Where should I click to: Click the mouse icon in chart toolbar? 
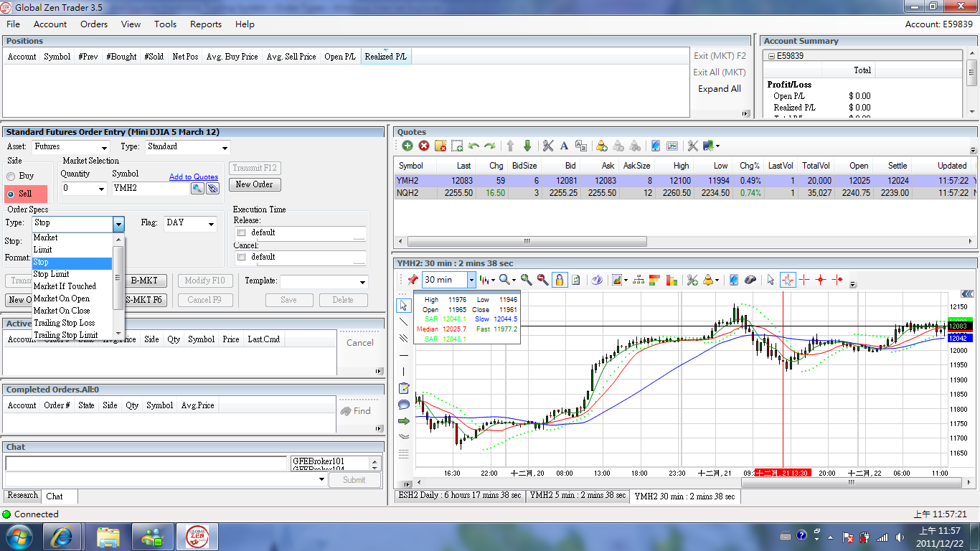coord(750,280)
